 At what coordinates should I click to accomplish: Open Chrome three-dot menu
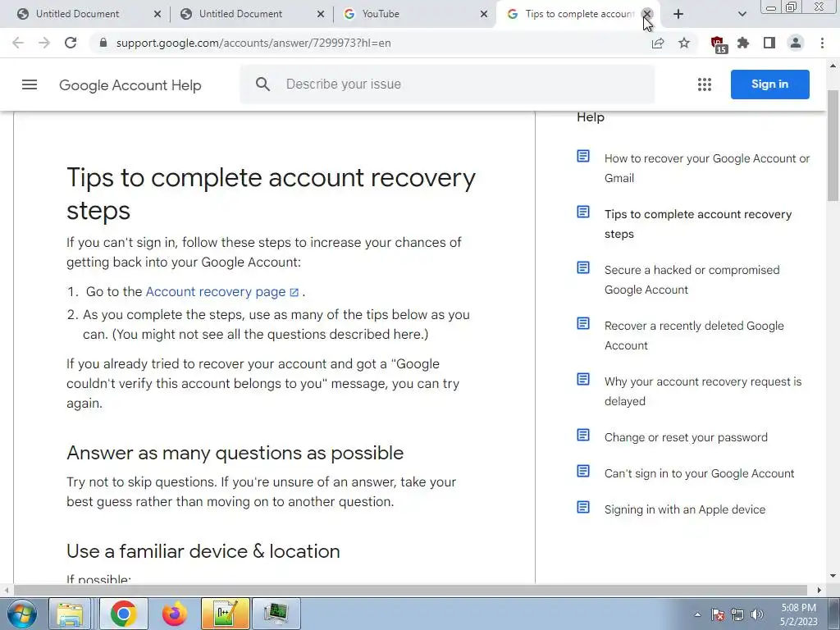(x=822, y=43)
